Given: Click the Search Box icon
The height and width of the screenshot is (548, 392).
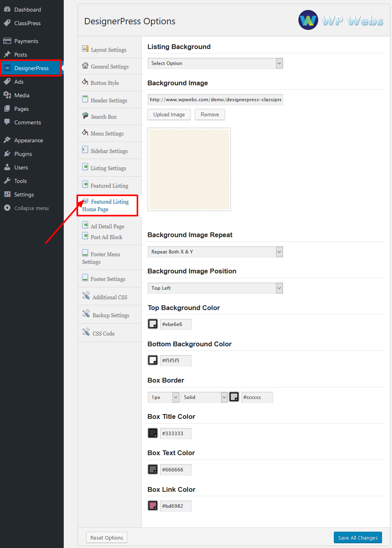Looking at the screenshot, I should pos(85,116).
